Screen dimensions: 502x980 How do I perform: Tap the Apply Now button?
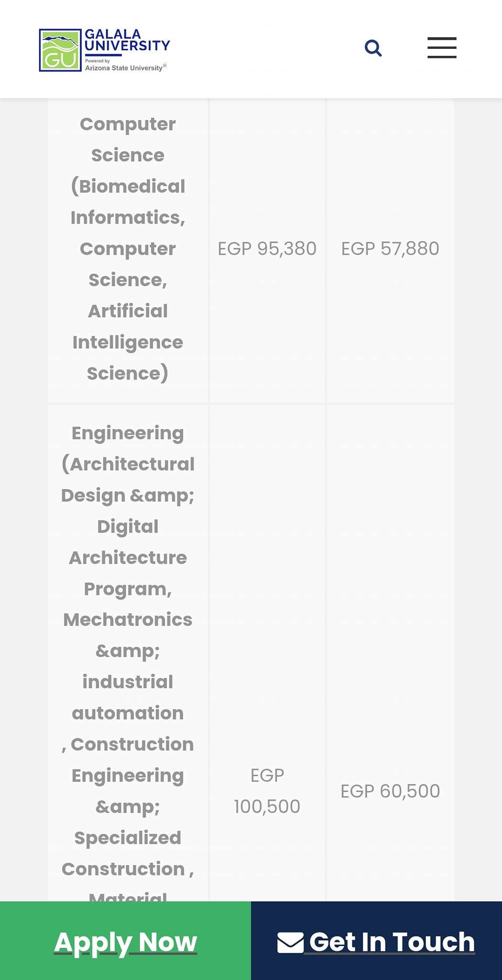125,941
